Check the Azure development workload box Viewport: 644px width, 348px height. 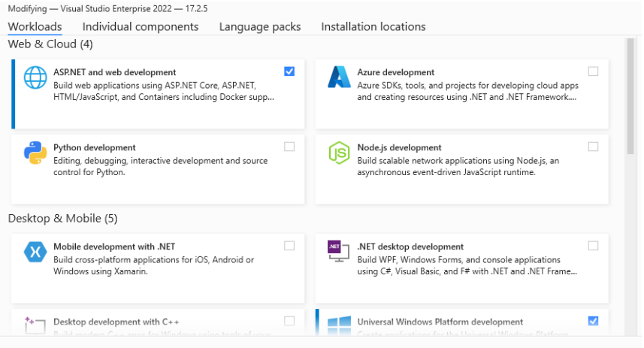593,71
